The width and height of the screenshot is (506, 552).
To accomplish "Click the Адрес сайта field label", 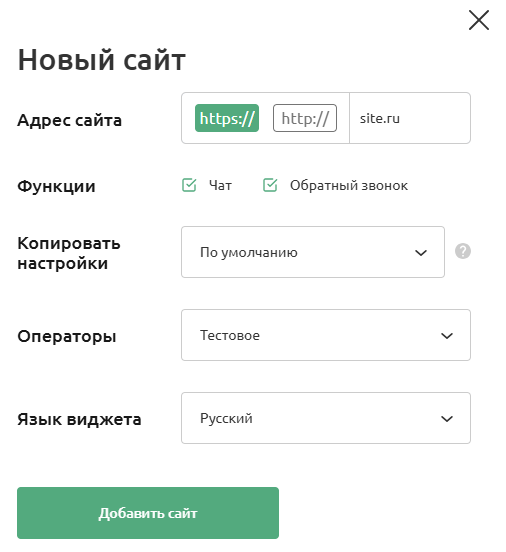I will click(x=70, y=120).
